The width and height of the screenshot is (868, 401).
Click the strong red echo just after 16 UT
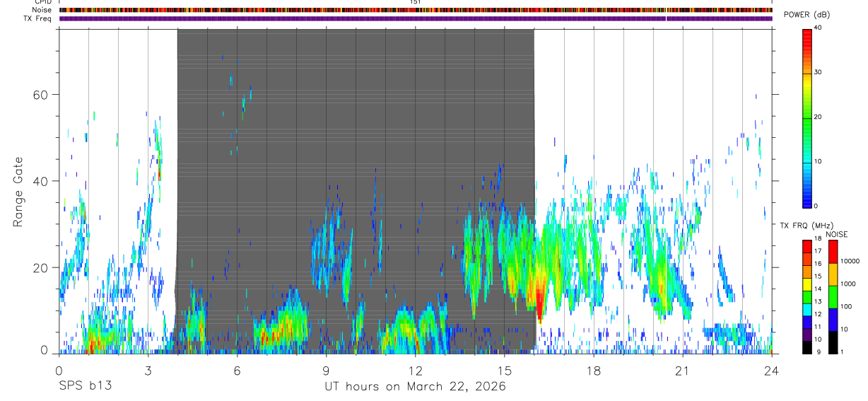tap(539, 301)
